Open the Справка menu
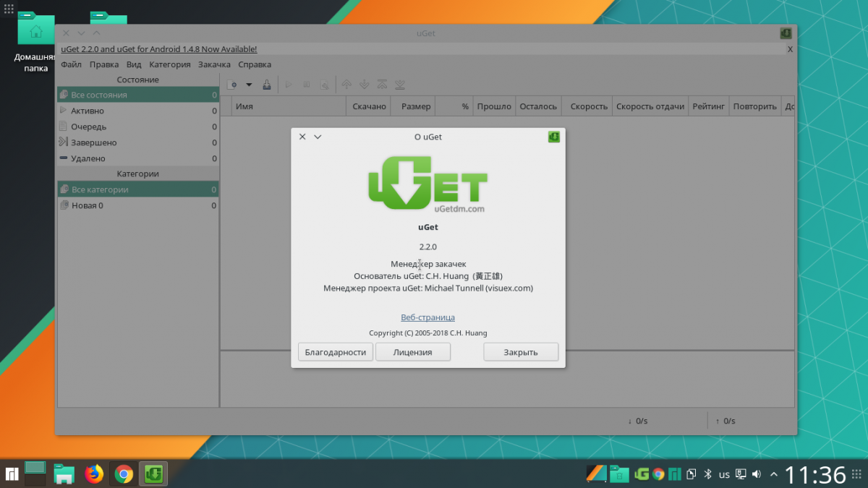This screenshot has width=868, height=488. [255, 64]
